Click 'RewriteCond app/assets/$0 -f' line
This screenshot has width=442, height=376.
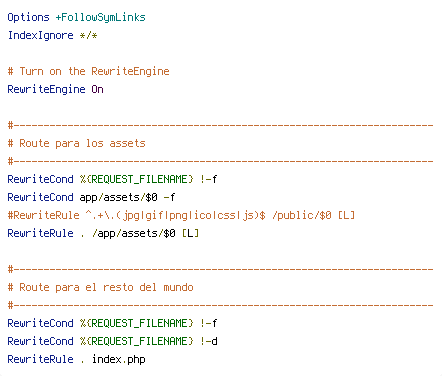(x=91, y=197)
